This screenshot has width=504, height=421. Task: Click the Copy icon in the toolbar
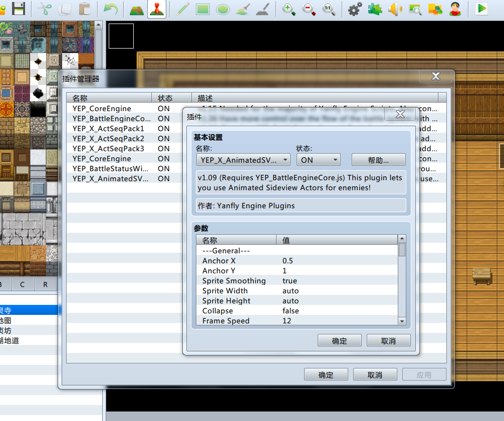65,9
